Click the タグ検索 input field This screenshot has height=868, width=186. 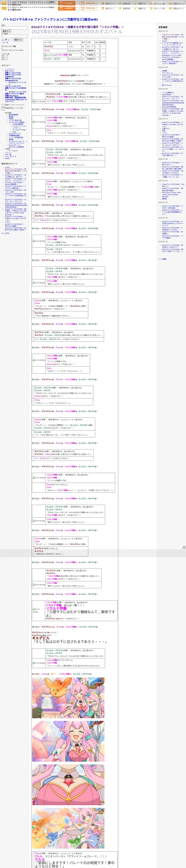click(14, 36)
